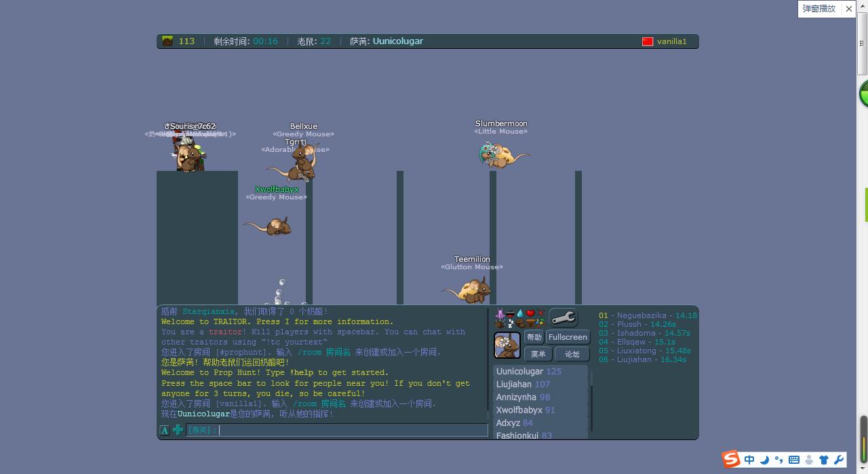Trigger the cry emote (water drop icon)
Screen dimensions: 868x474
pos(520,313)
